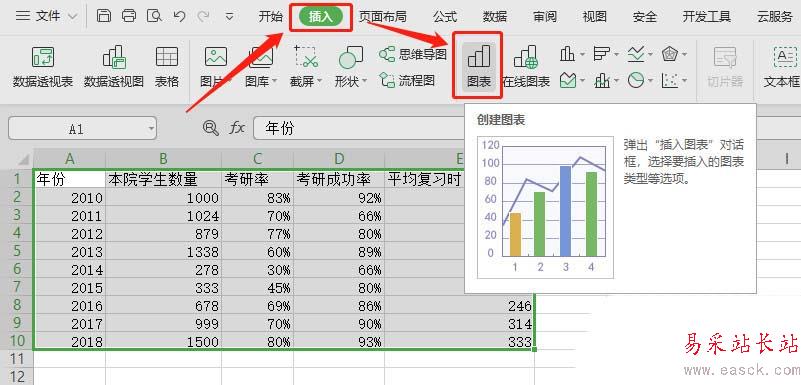The image size is (801, 385).
Task: Insert a radar chart from ribbon
Action: 670,54
